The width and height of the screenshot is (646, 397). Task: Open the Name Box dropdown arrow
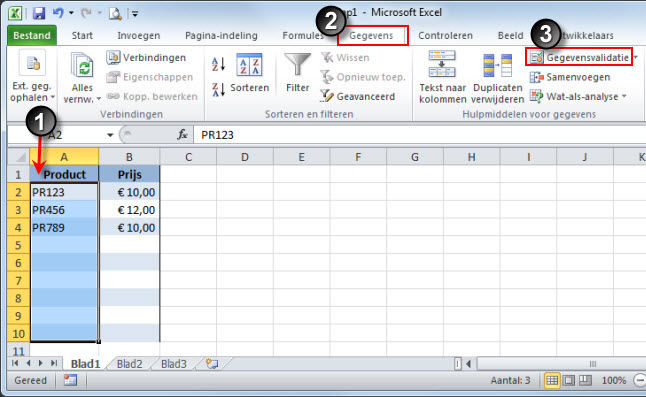[110, 135]
